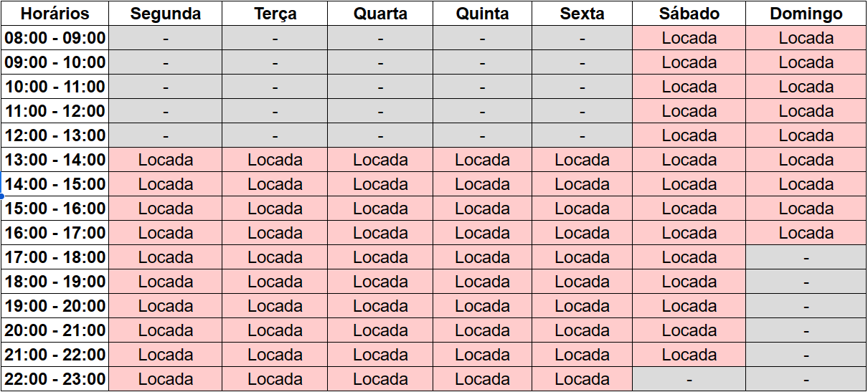Click Domingo Locada cell at 16:00 - 17:00
The height and width of the screenshot is (392, 868).
[x=806, y=233]
